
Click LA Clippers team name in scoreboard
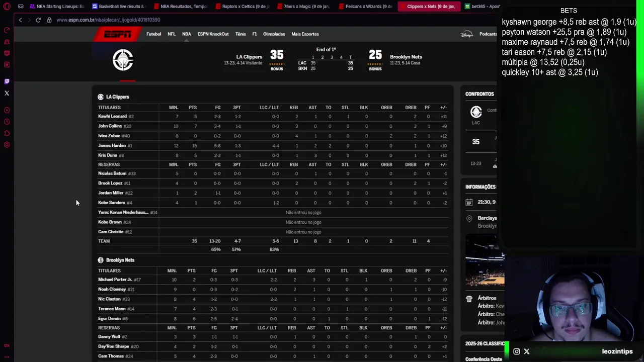coord(249,57)
